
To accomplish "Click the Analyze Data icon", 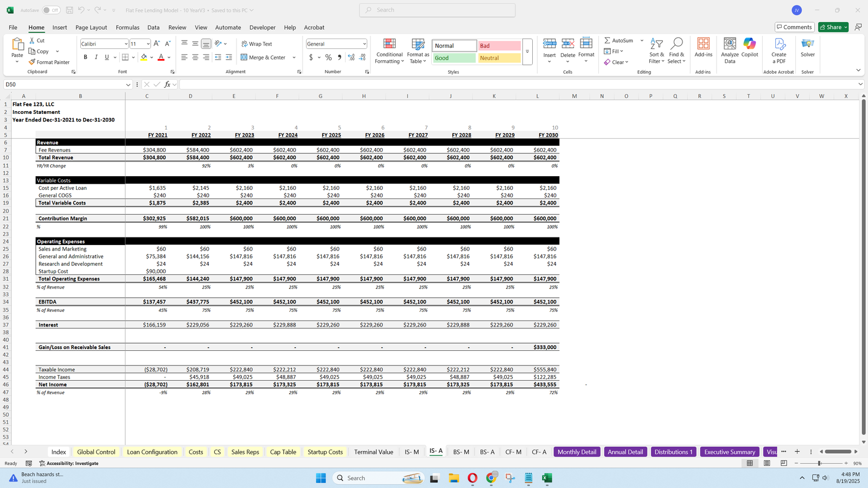I will [730, 51].
